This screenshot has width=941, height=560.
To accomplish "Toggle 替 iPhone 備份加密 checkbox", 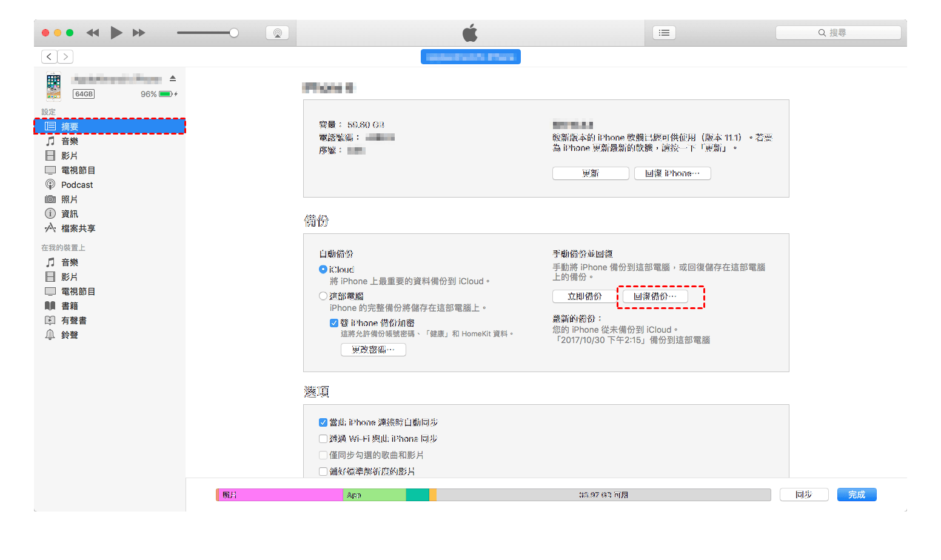I will 334,323.
